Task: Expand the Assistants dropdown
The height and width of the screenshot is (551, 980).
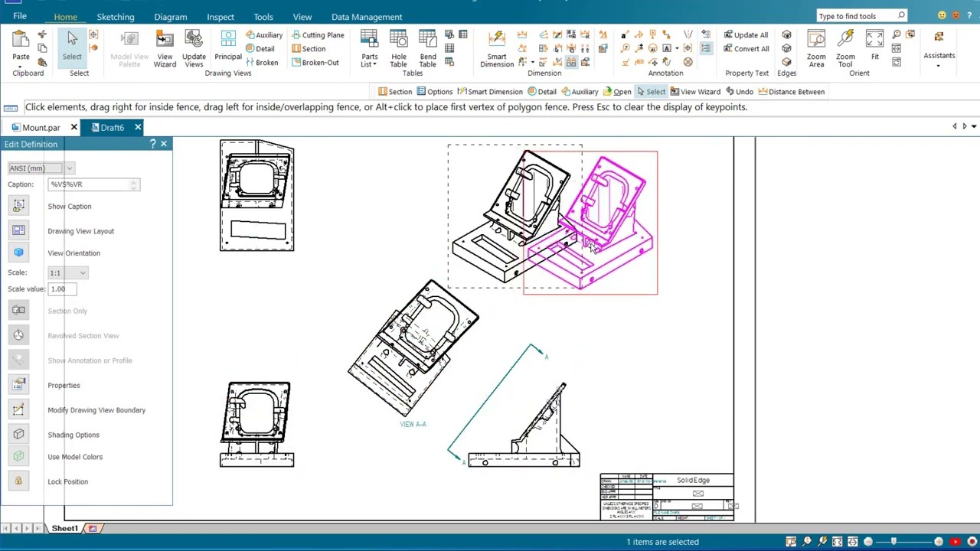Action: [x=939, y=64]
